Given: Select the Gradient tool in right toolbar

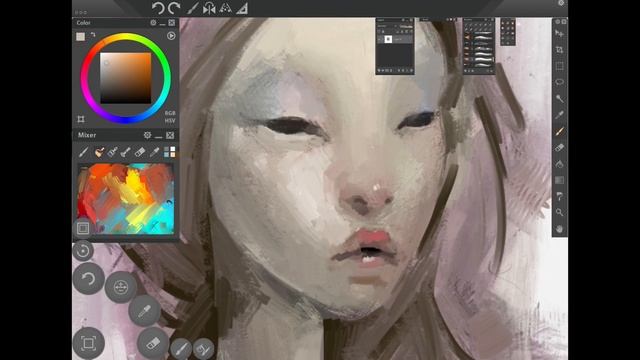Looking at the screenshot, I should (560, 180).
